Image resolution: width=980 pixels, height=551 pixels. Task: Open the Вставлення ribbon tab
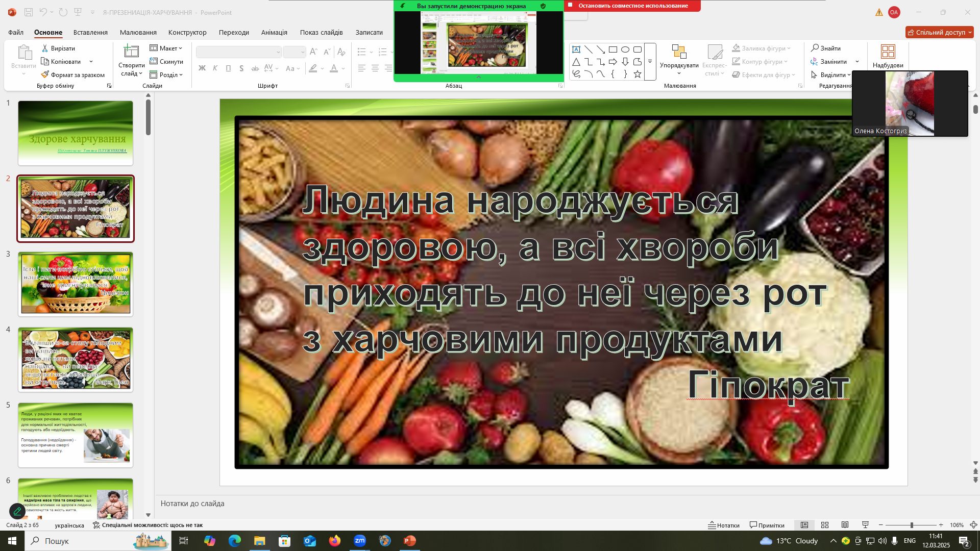coord(90,32)
